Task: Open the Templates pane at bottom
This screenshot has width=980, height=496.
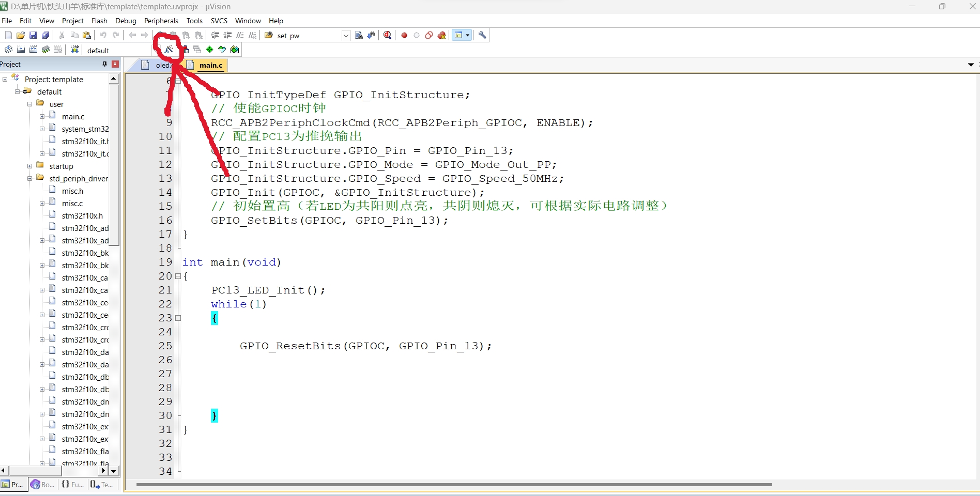Action: click(102, 485)
